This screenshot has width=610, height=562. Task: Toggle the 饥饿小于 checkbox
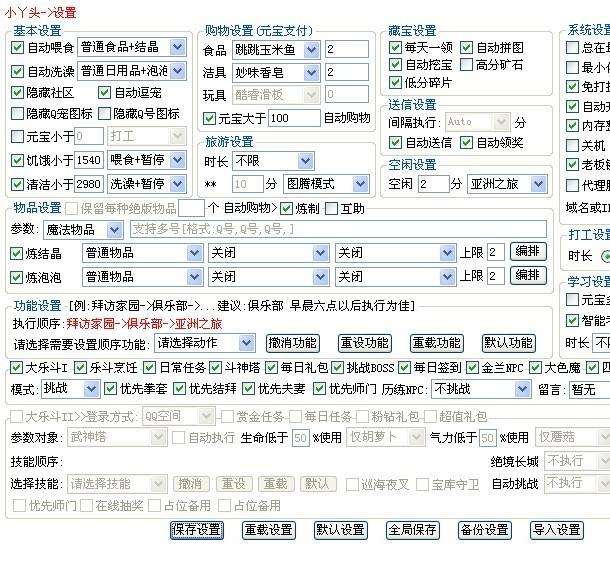coord(18,160)
